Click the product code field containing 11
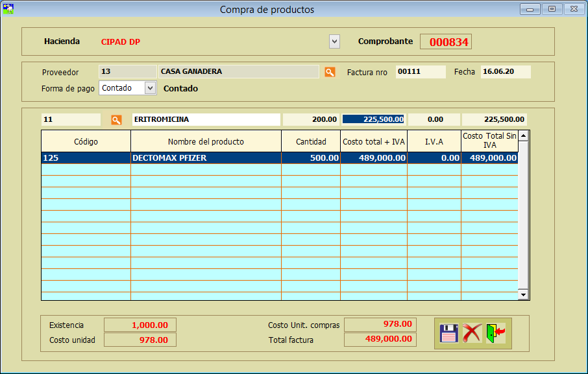 71,120
